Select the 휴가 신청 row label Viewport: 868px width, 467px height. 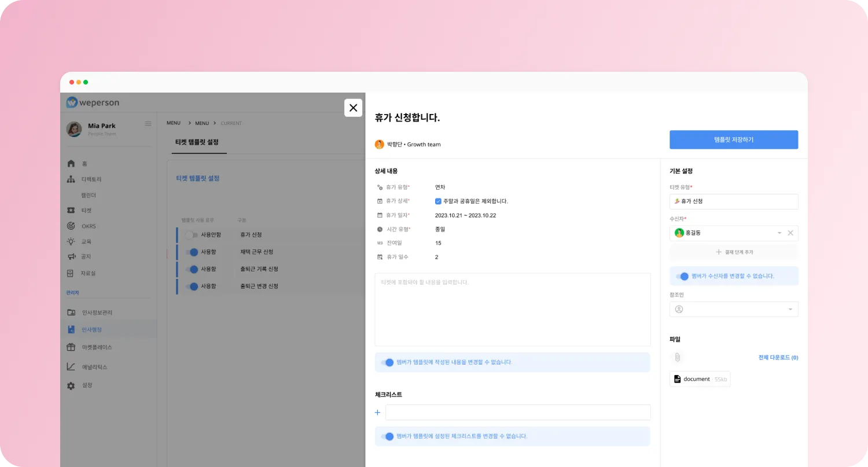click(x=251, y=235)
